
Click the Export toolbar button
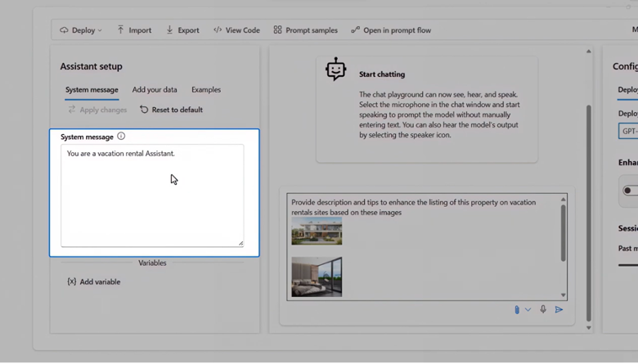182,30
